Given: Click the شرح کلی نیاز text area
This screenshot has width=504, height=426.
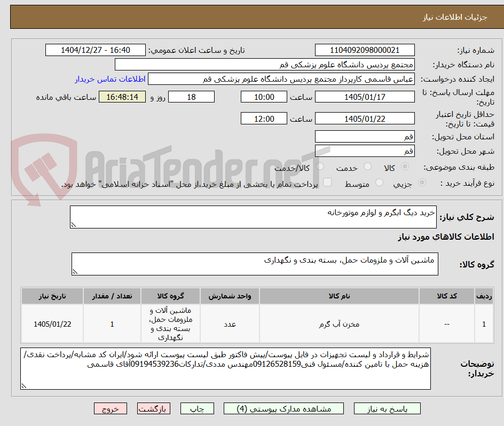Looking at the screenshot, I should 253,217.
